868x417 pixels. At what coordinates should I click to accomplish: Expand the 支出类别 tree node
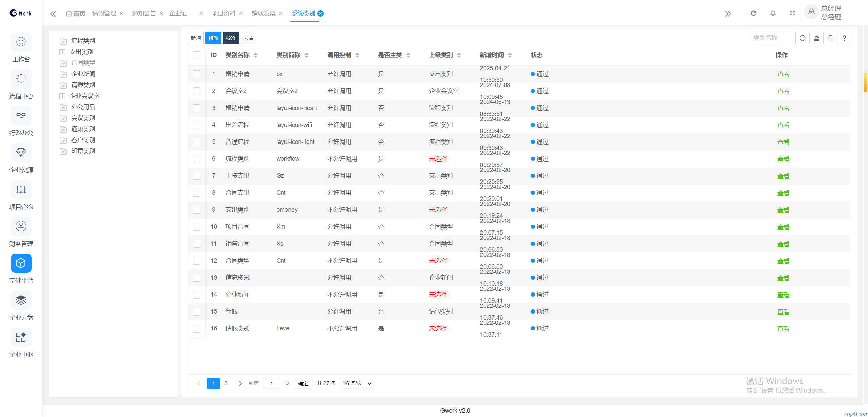[62, 52]
